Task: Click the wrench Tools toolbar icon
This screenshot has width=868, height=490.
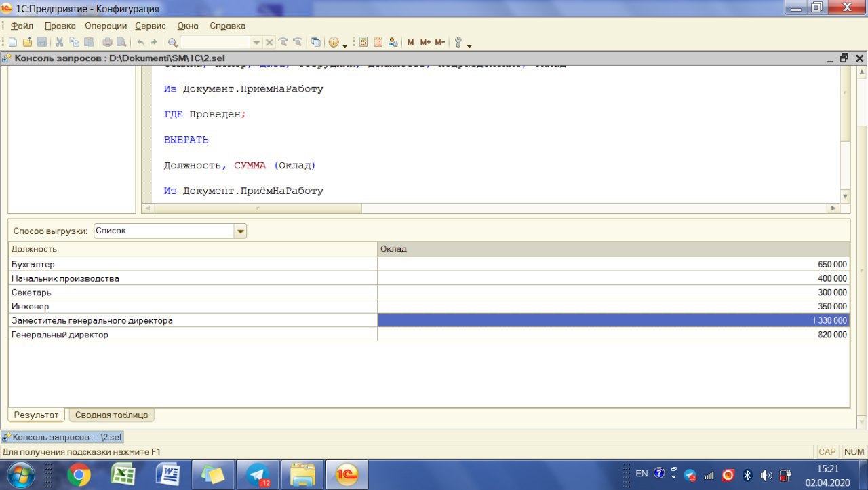Action: [x=458, y=42]
